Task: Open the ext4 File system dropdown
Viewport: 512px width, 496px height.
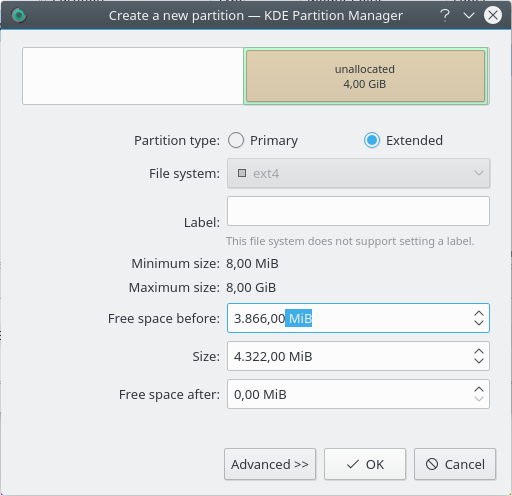Action: pos(358,173)
